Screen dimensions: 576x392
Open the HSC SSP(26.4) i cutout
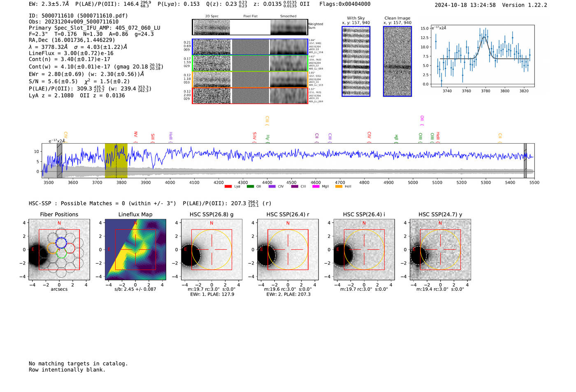[x=364, y=250]
